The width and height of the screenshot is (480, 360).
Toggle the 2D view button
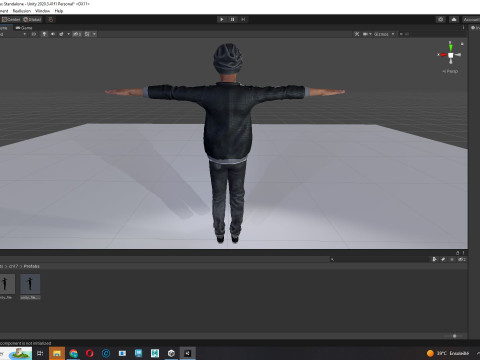34,34
